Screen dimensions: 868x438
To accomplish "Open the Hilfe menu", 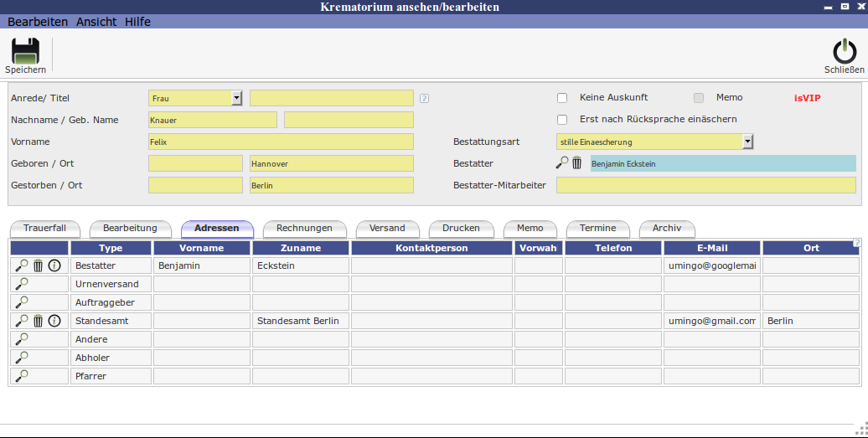I will tap(137, 22).
